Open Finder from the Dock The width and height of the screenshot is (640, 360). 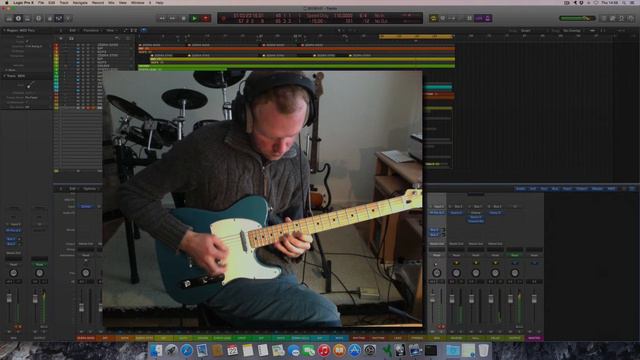click(156, 350)
